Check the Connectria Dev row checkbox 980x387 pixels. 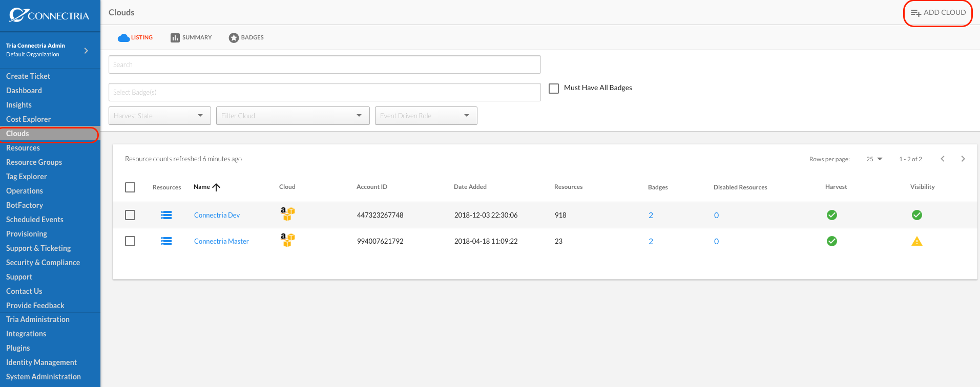click(130, 215)
